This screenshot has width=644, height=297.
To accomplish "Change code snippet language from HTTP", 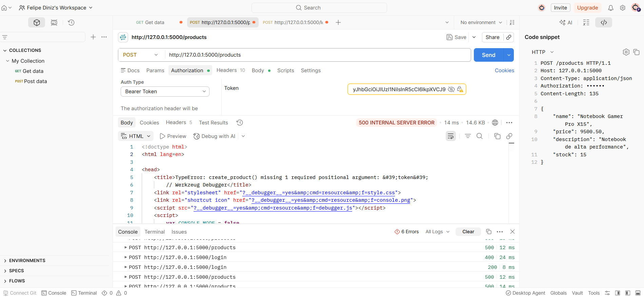I will click(x=542, y=52).
